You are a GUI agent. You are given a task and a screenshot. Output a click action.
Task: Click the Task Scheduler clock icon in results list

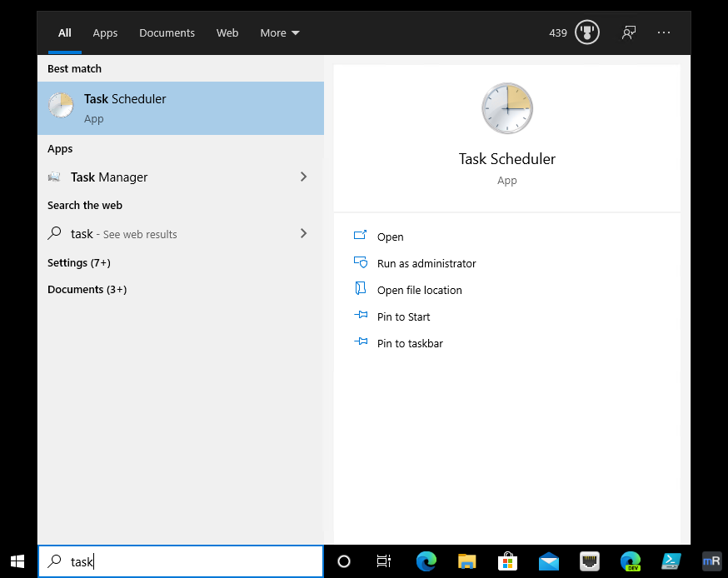[x=61, y=106]
